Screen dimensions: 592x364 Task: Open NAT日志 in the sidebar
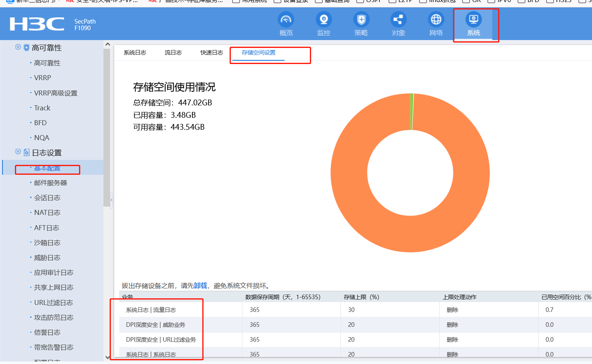click(47, 212)
